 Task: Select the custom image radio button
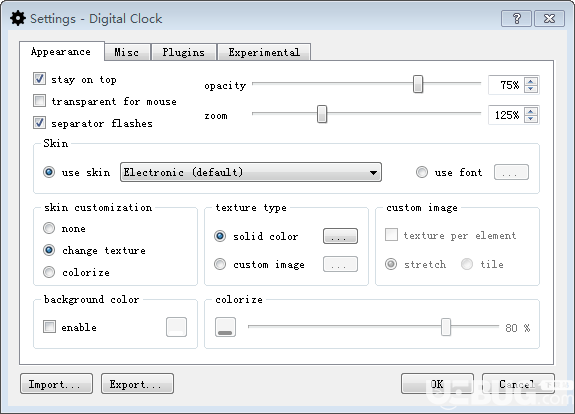click(x=220, y=264)
